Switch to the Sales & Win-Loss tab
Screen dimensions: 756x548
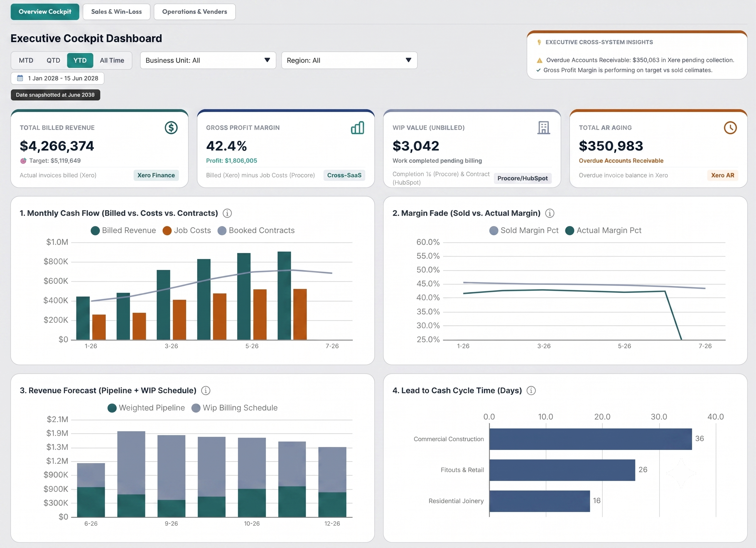pos(116,12)
